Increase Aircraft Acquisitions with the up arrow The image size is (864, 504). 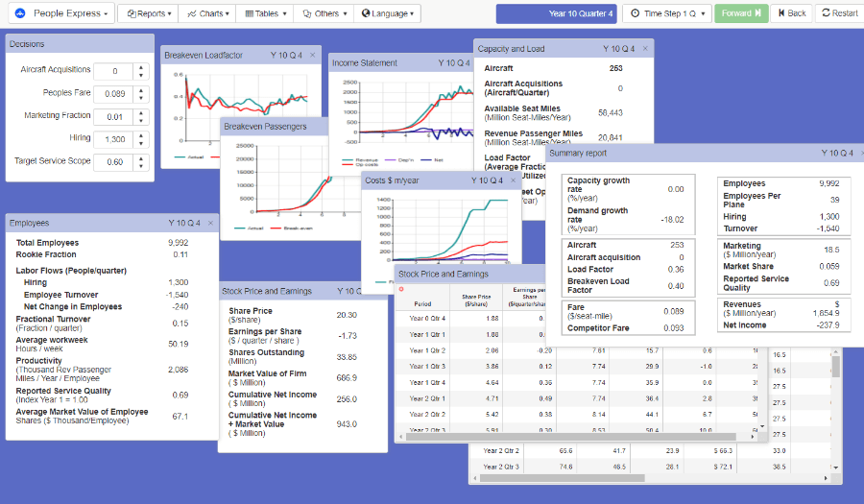(141, 67)
